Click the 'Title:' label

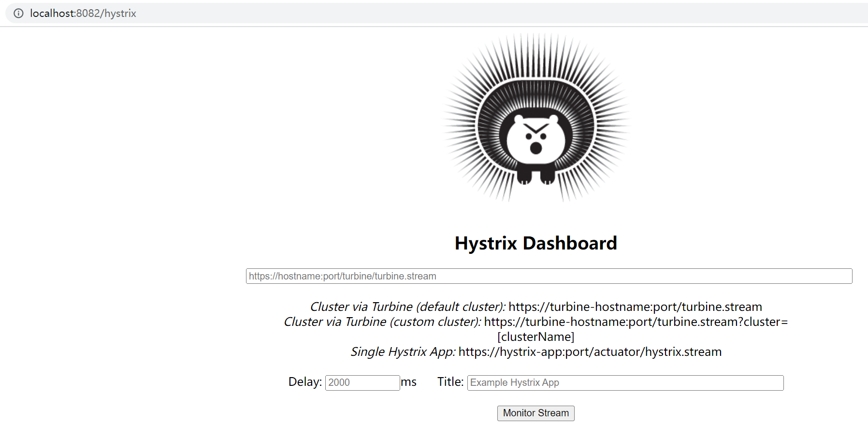tap(450, 382)
